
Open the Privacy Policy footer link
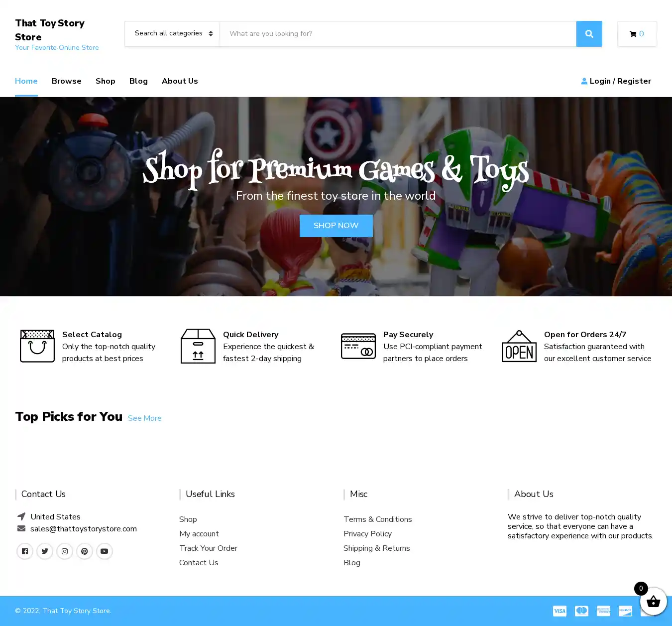click(367, 534)
